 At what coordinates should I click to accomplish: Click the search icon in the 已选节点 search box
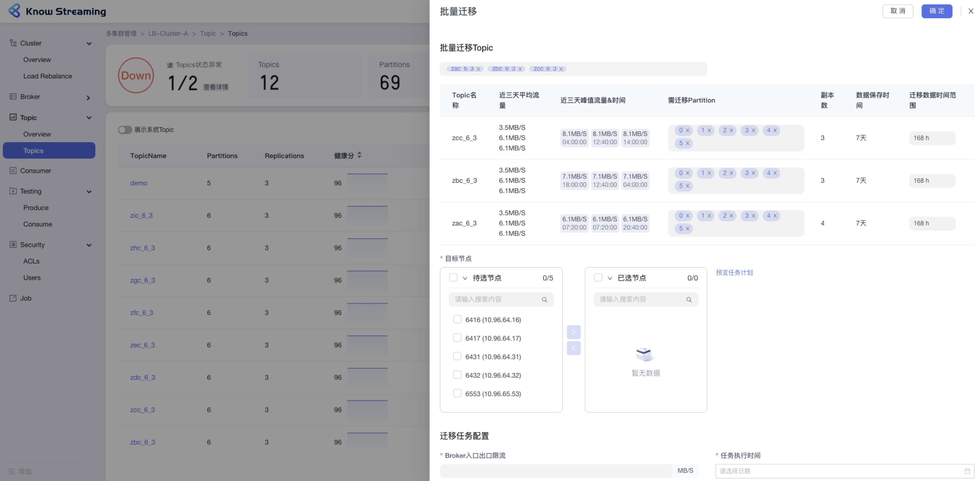point(688,300)
